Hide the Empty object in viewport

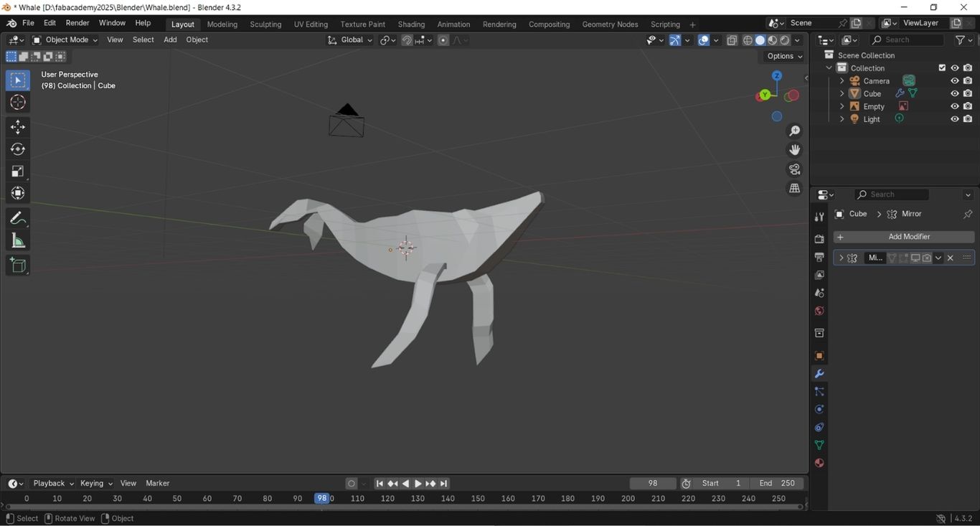tap(954, 106)
